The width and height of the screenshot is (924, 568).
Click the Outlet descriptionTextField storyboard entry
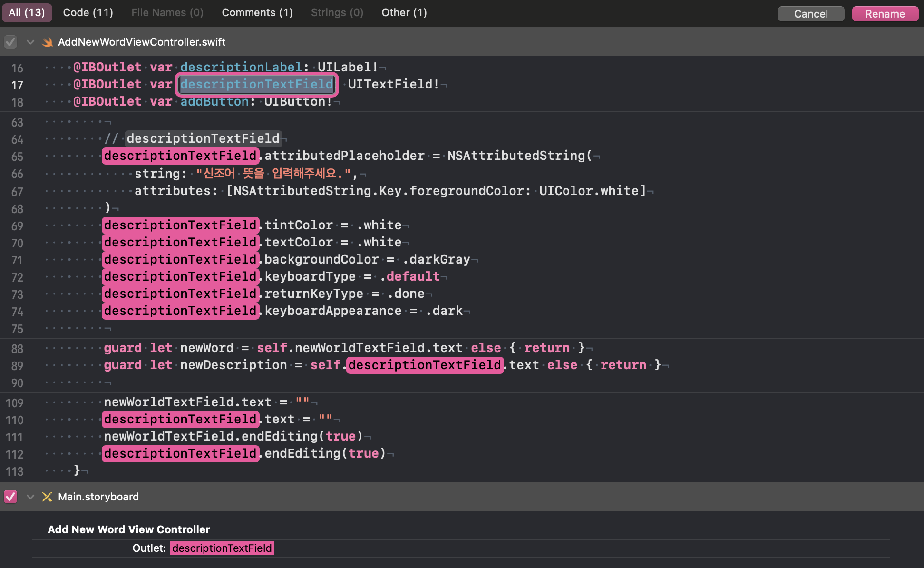[x=222, y=548]
